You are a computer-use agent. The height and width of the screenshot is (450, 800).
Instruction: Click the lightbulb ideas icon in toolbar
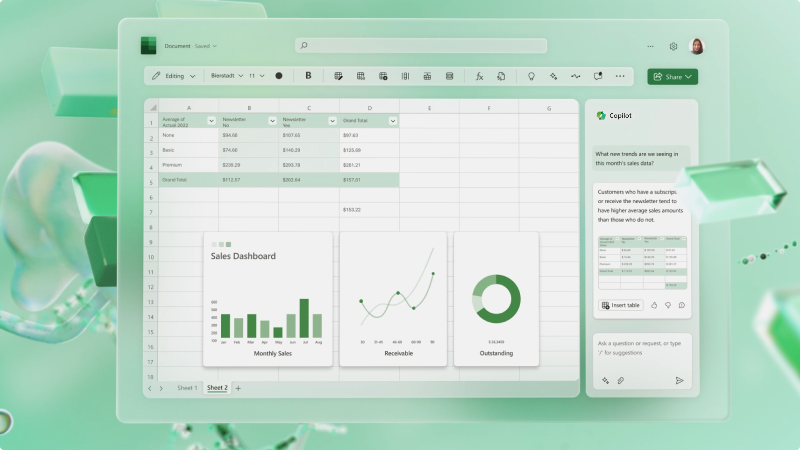[531, 76]
